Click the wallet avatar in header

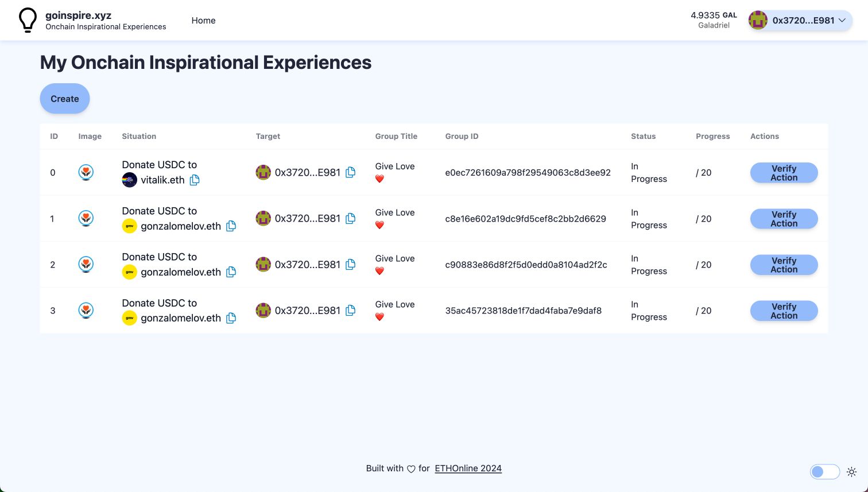[758, 20]
